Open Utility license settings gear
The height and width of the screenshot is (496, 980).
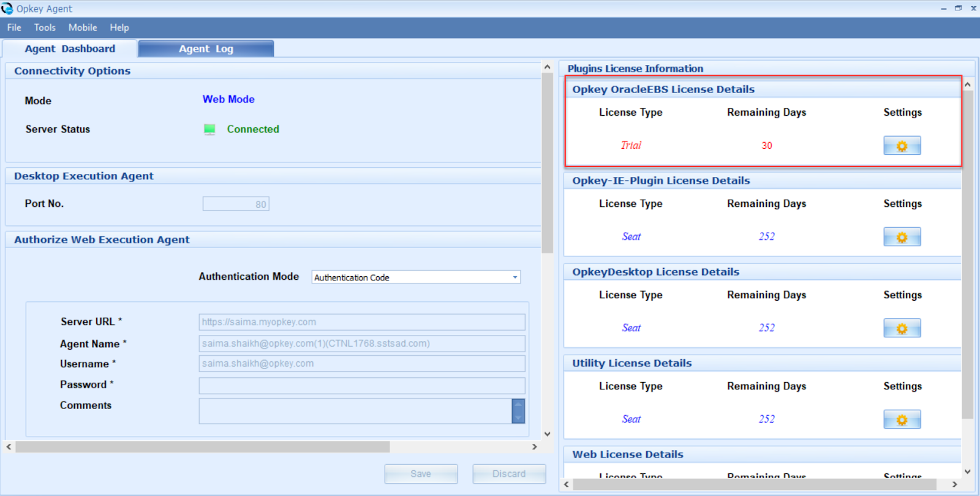pyautogui.click(x=902, y=419)
